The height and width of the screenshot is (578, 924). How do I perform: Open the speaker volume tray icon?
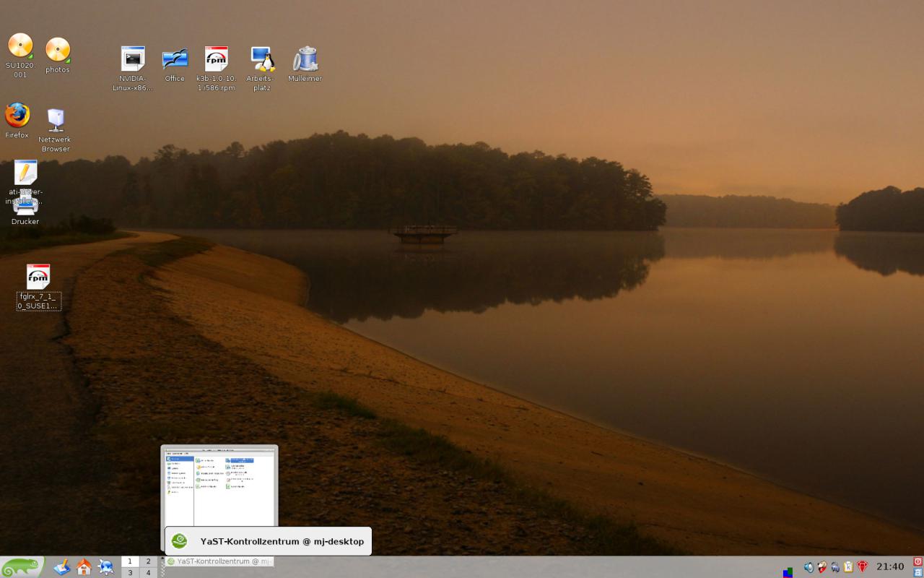tap(808, 567)
